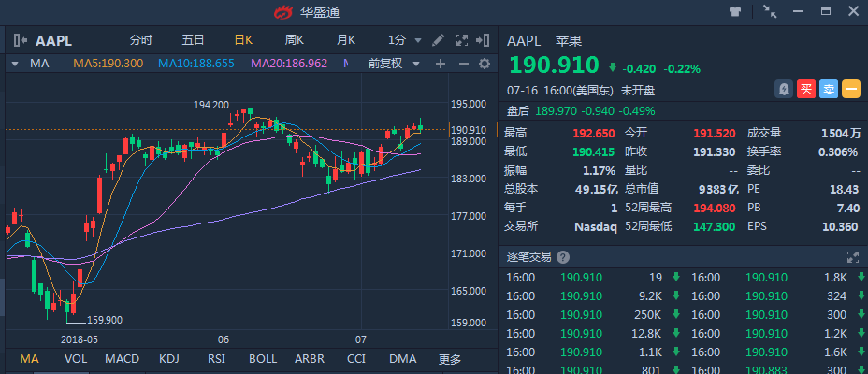Click trade price 190.883

point(766,370)
